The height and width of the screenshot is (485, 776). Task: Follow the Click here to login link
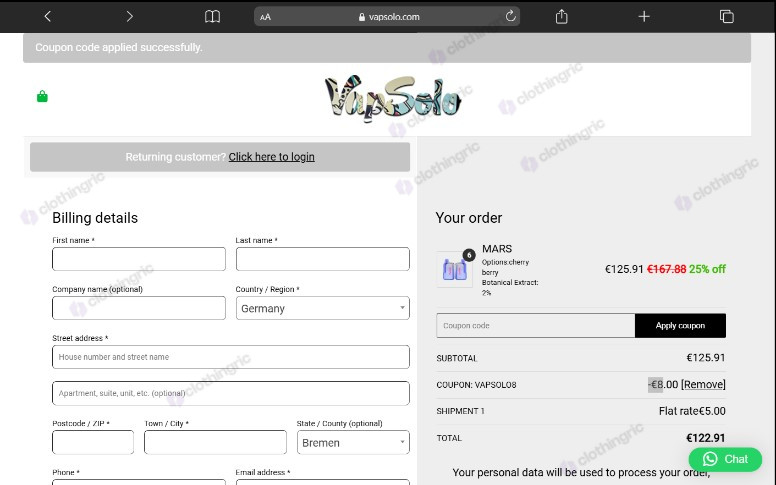(x=271, y=157)
